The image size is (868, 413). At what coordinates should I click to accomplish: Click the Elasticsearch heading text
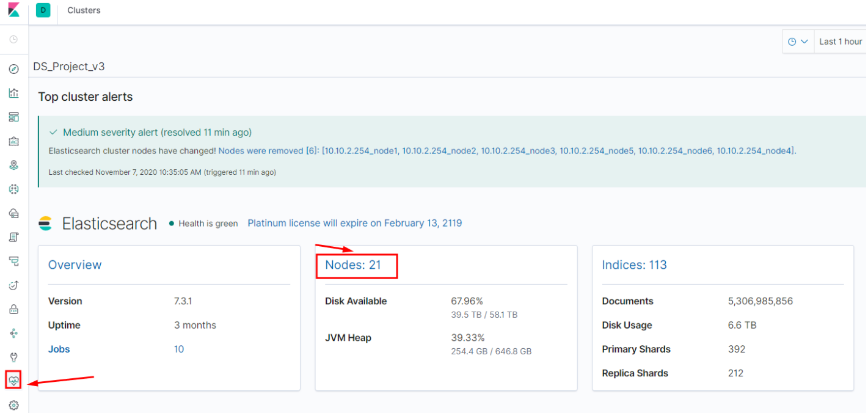tap(110, 224)
